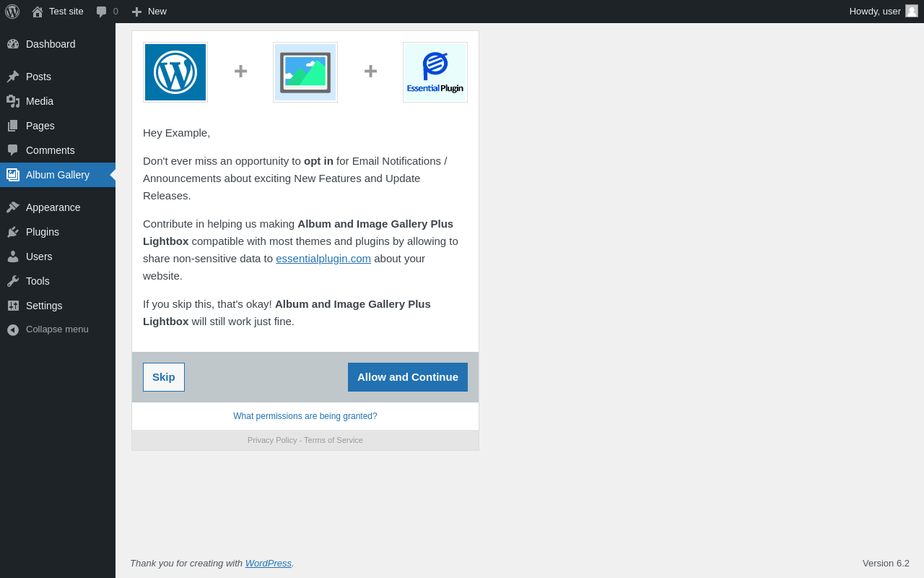This screenshot has width=924, height=578.
Task: Click the Tools wrench icon
Action: [13, 281]
